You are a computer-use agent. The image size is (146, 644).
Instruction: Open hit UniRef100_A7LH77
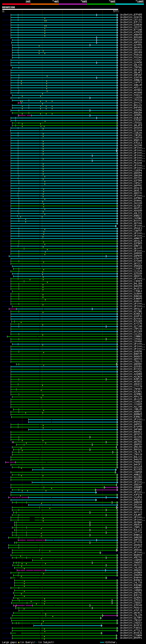tap(131, 548)
